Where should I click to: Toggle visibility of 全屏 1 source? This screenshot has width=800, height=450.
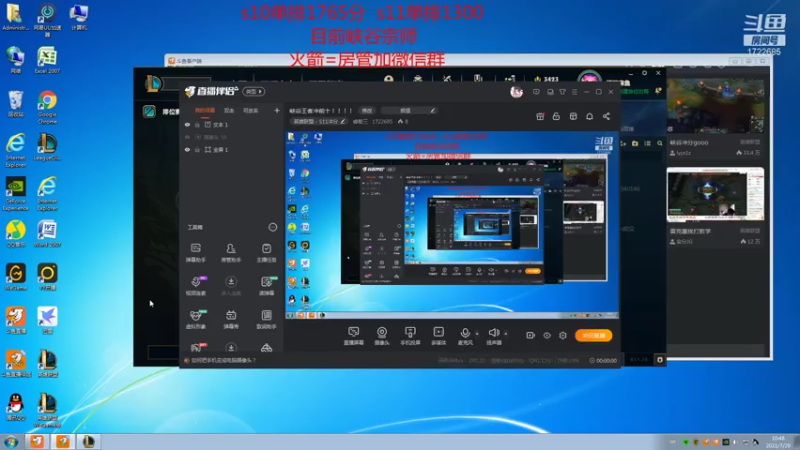pos(187,149)
